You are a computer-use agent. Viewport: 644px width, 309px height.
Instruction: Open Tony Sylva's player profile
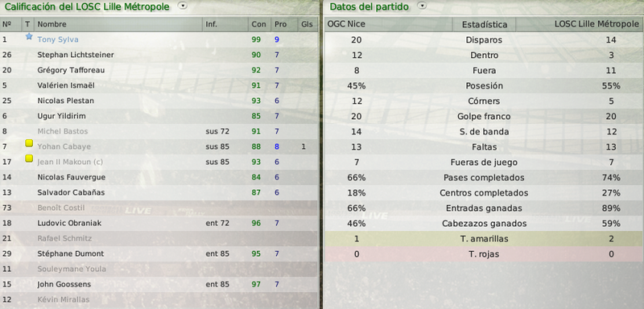click(x=58, y=39)
